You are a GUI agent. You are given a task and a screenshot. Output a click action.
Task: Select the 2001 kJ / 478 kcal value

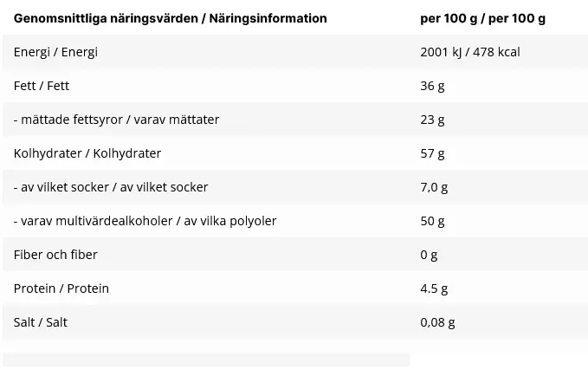click(x=470, y=52)
